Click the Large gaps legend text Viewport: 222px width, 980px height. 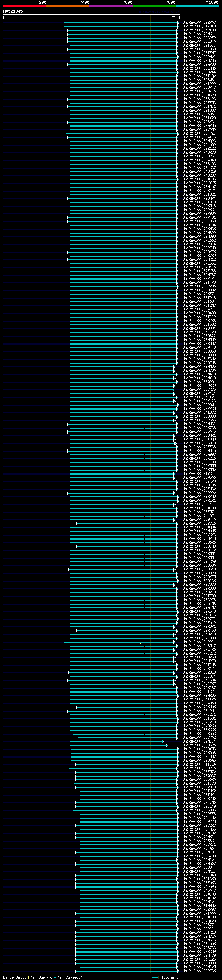click(x=43, y=977)
